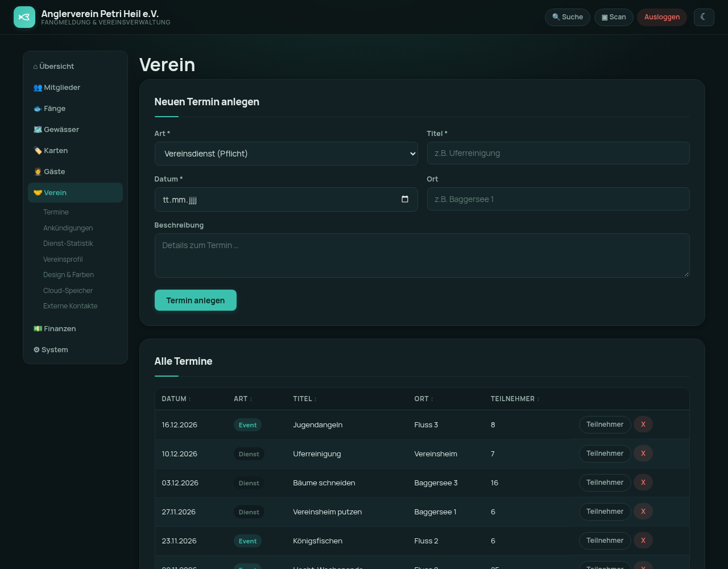Sort table by Titel column

(305, 399)
